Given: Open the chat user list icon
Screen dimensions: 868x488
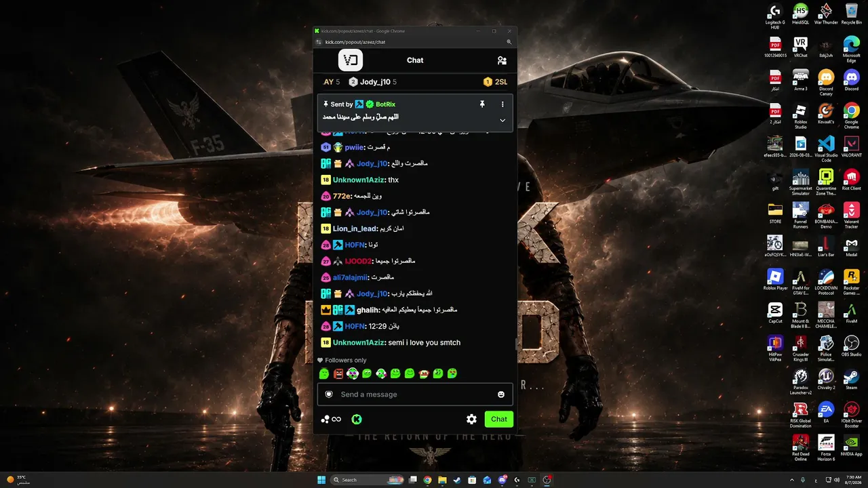Looking at the screenshot, I should pos(502,60).
